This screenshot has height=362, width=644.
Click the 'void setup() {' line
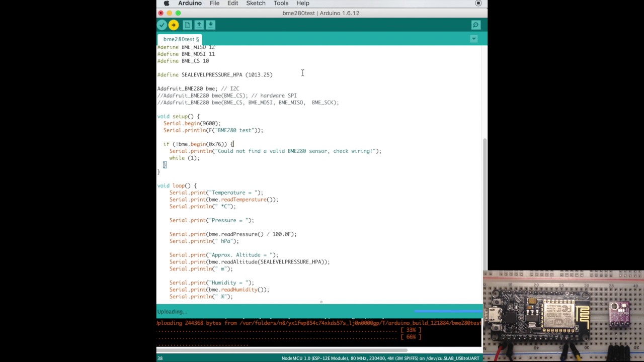coord(178,117)
